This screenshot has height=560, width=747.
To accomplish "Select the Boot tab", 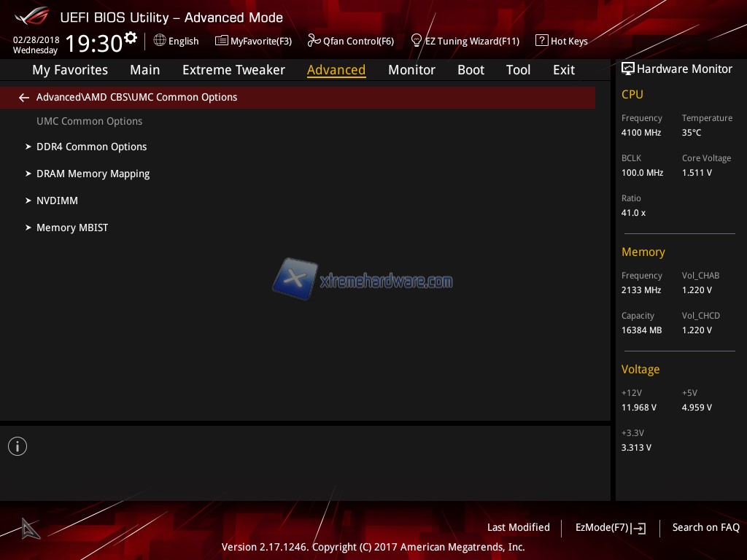I will 471,70.
